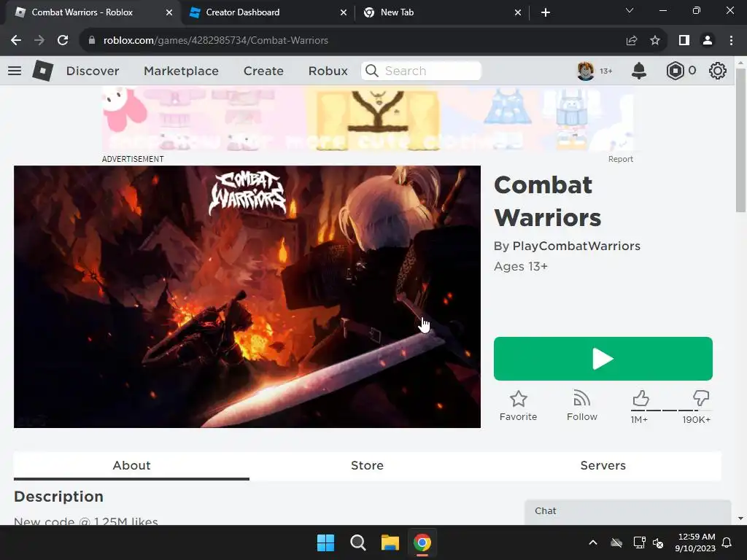Open the Robux page in navbar
This screenshot has height=560, width=747.
coord(328,71)
